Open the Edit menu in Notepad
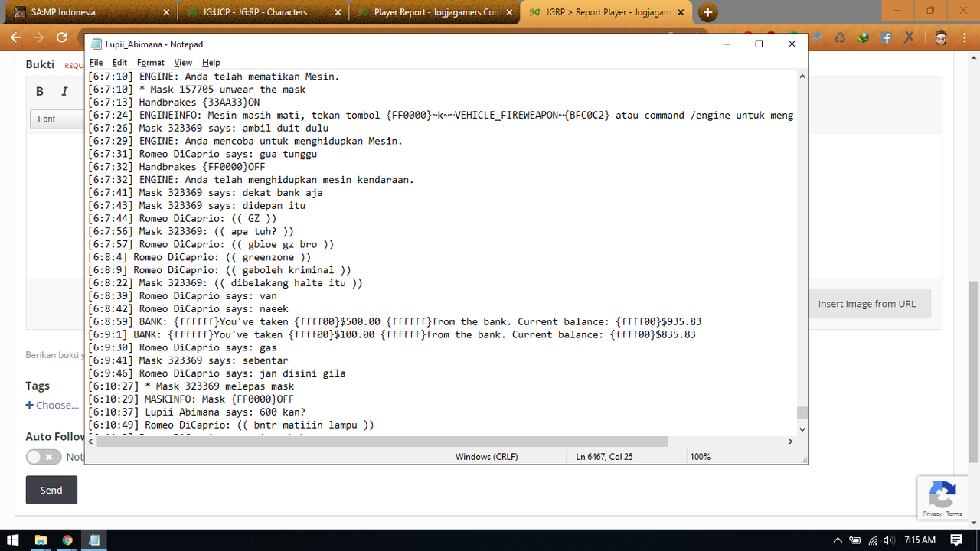Screen dimensions: 980x551 click(x=119, y=62)
